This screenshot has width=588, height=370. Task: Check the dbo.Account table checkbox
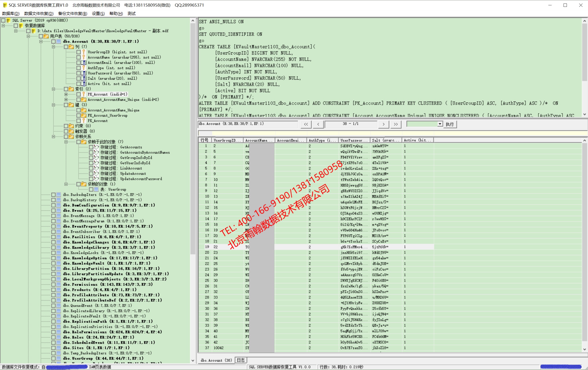(54, 42)
